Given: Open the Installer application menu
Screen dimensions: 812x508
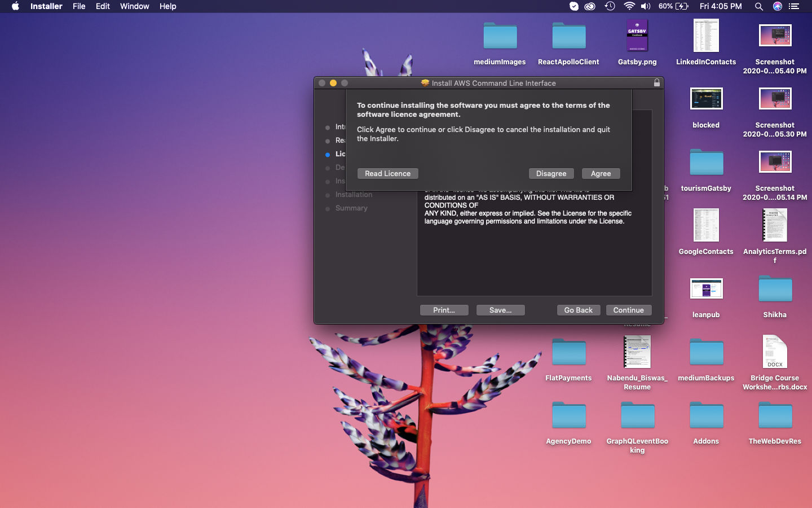Looking at the screenshot, I should (46, 6).
